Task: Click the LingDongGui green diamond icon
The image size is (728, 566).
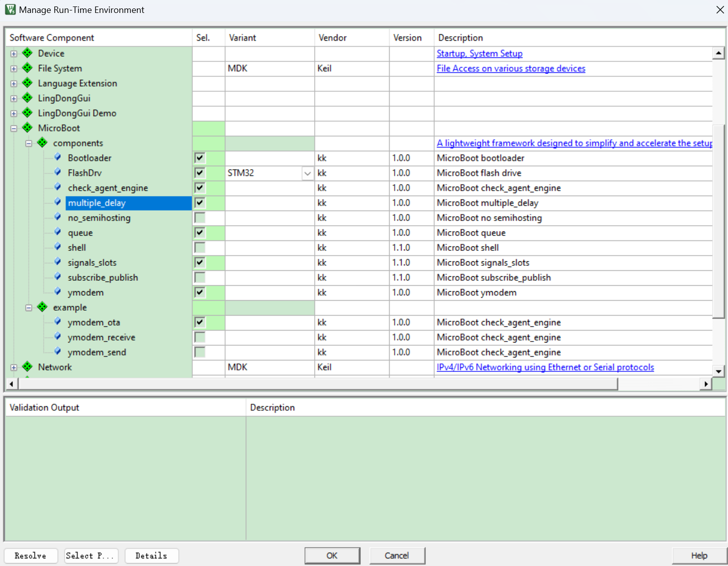Action: click(x=27, y=98)
